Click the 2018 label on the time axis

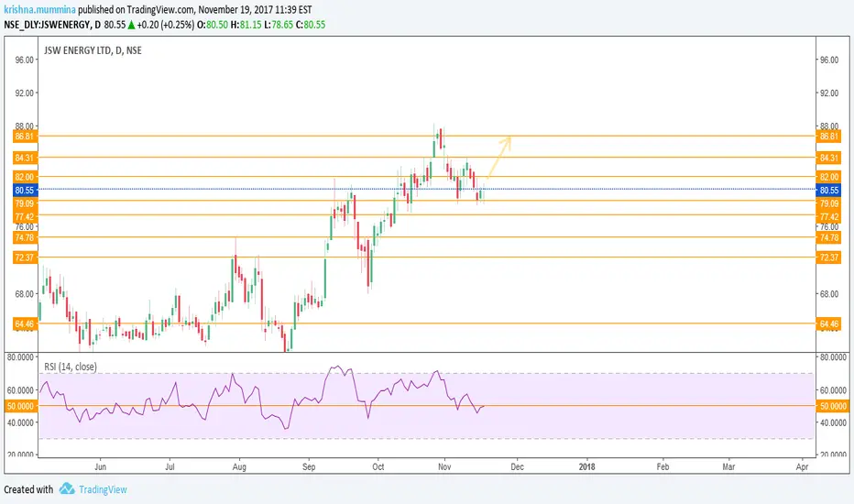tap(587, 467)
